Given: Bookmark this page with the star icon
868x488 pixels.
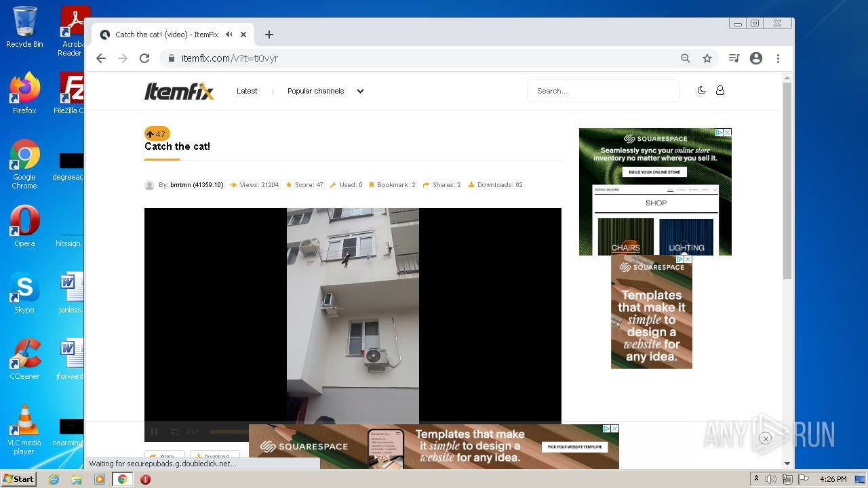Looking at the screenshot, I should (707, 58).
